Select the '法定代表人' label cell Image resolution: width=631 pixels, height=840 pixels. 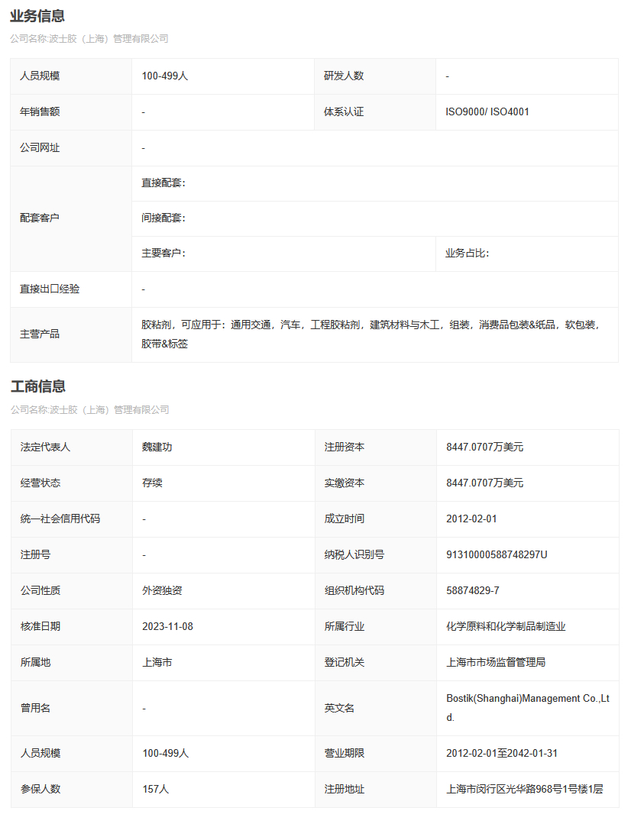[71, 447]
